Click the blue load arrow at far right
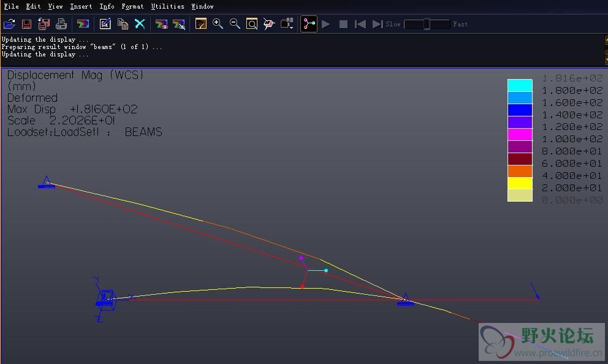This screenshot has height=364, width=608. 535,290
